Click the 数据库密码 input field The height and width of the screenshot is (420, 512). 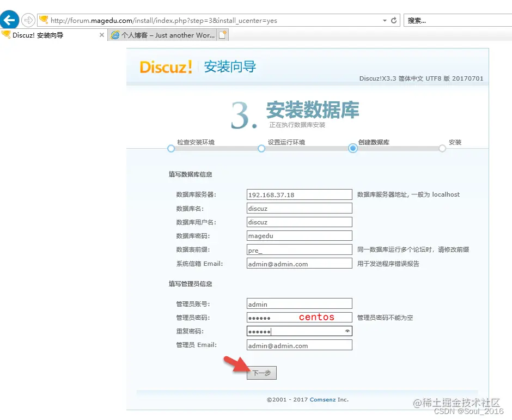pos(300,235)
